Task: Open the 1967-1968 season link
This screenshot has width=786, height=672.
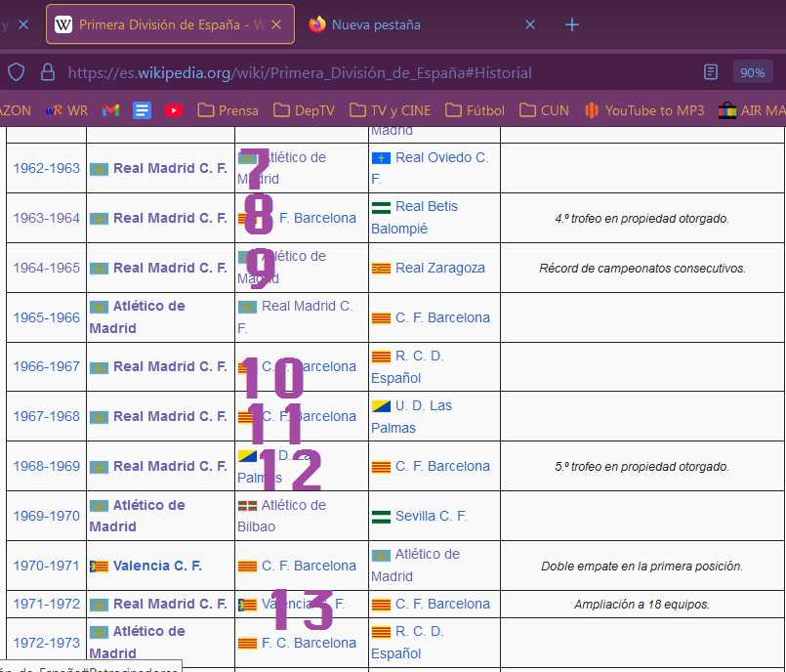Action: (46, 416)
